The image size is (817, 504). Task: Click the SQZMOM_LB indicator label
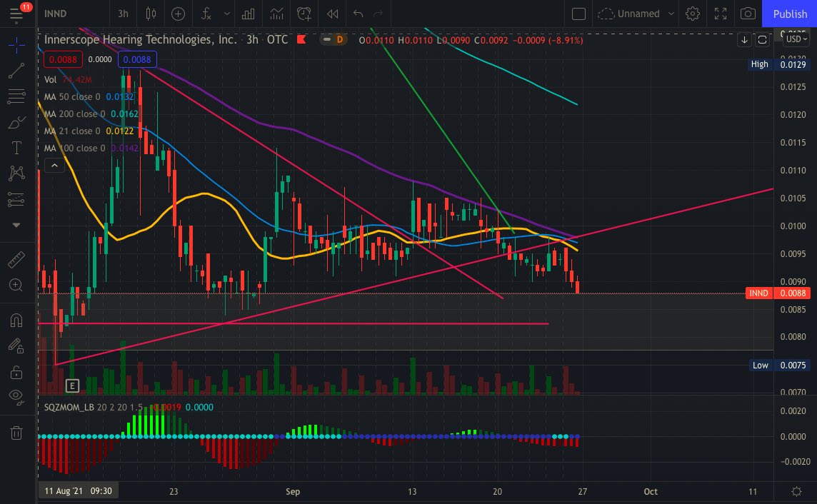tap(69, 407)
